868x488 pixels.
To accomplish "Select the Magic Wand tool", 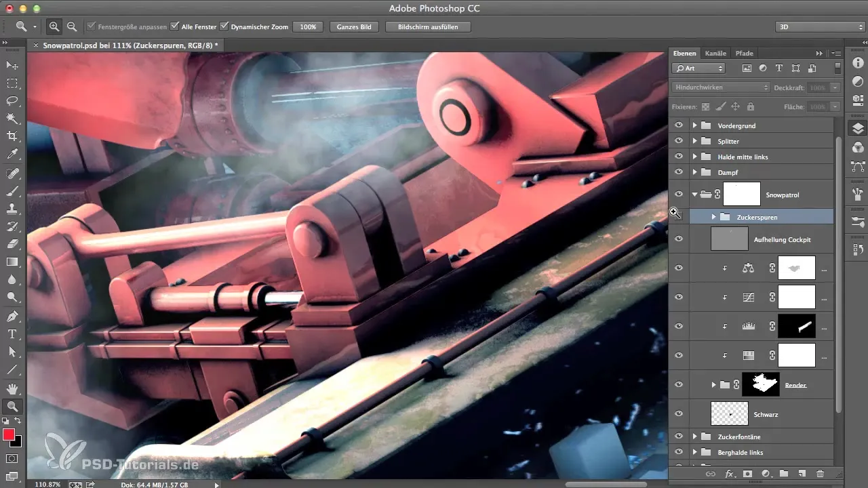I will [12, 119].
